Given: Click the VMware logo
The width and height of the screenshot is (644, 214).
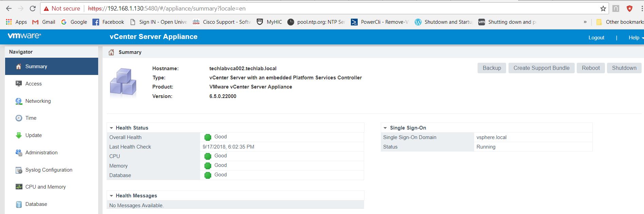Looking at the screenshot, I should coord(24,36).
